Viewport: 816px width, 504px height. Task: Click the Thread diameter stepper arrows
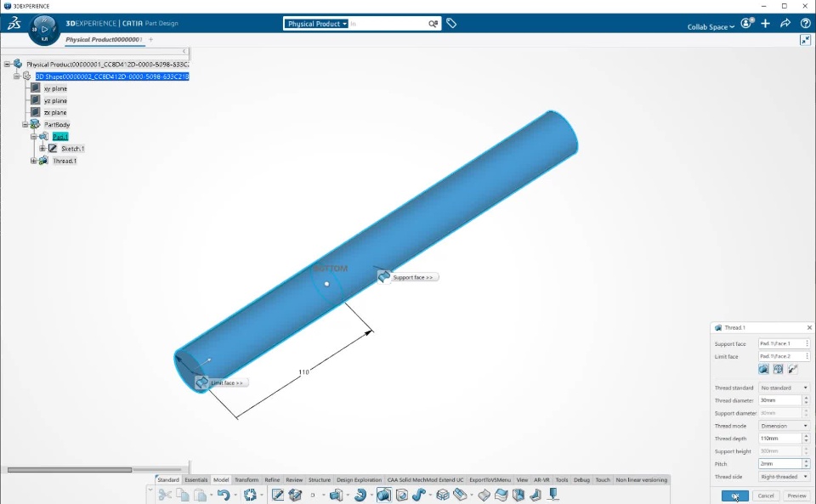[x=806, y=400]
